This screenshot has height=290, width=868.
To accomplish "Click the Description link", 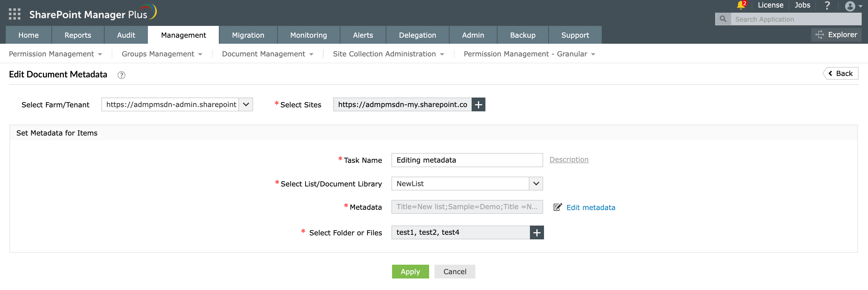I will [x=569, y=160].
